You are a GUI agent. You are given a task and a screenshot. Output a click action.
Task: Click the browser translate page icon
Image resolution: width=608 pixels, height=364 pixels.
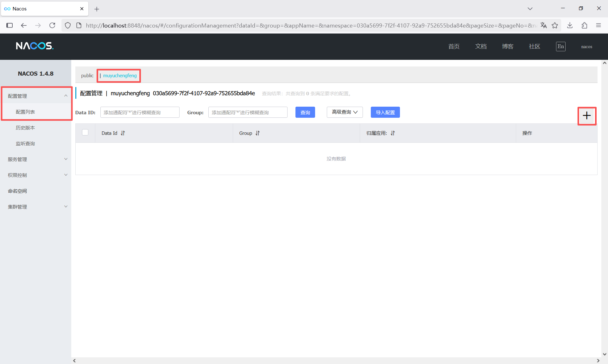tap(543, 25)
